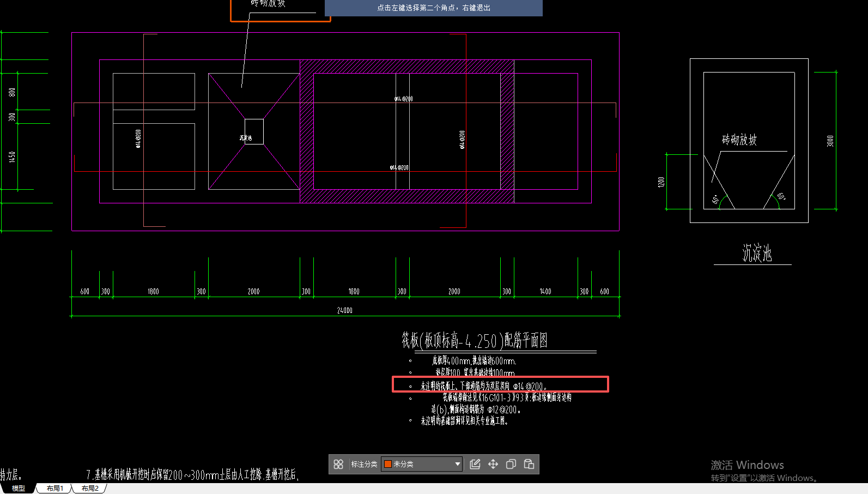Click the orange 未分类 color swatch

tap(388, 464)
